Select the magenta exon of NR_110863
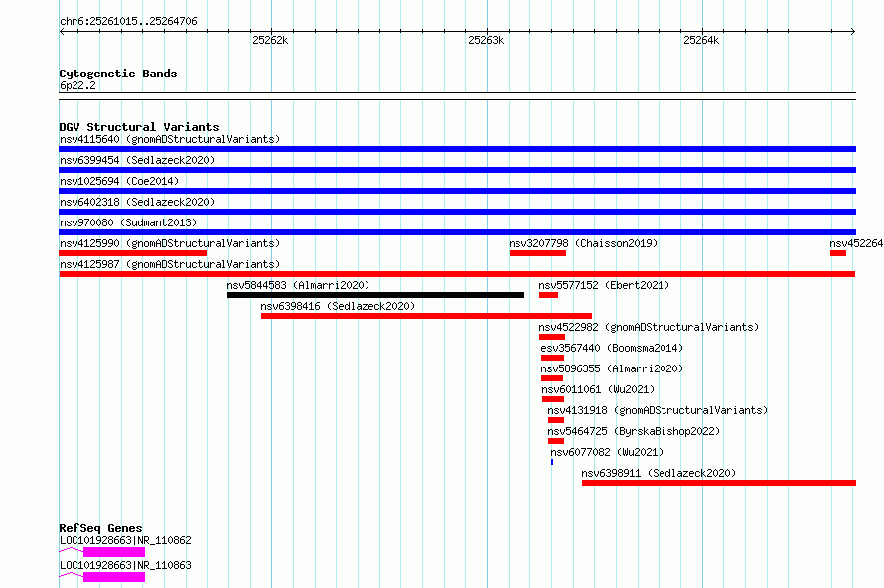This screenshot has width=884, height=588. coord(114,577)
